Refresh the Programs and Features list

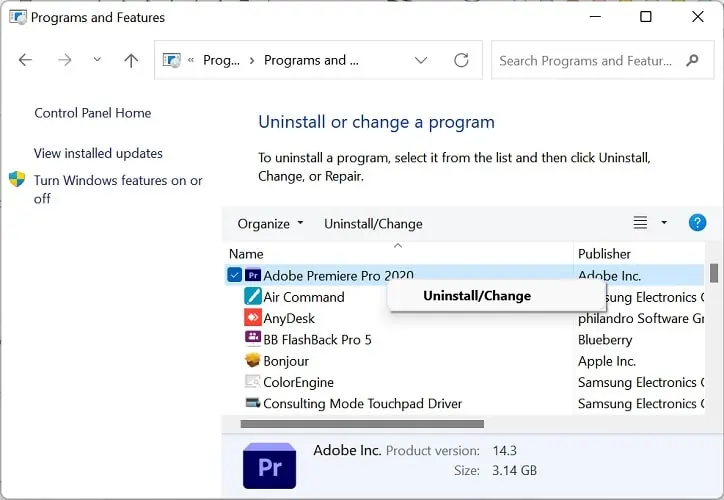(x=461, y=60)
